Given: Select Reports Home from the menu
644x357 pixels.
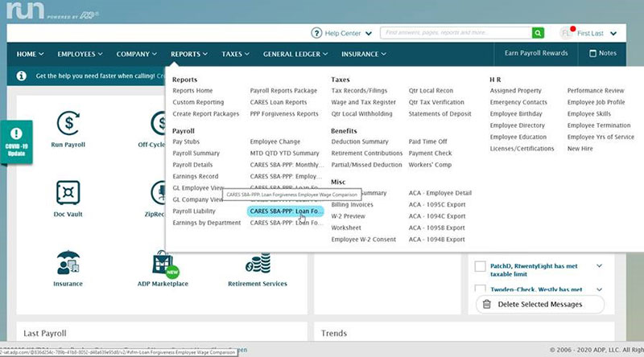Looking at the screenshot, I should tap(192, 91).
